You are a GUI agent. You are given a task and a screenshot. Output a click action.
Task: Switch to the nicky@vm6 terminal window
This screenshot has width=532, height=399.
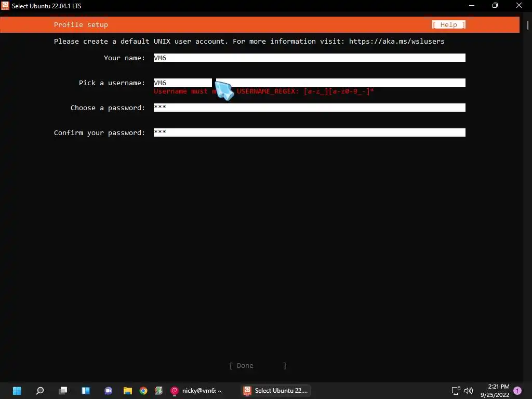click(x=196, y=391)
